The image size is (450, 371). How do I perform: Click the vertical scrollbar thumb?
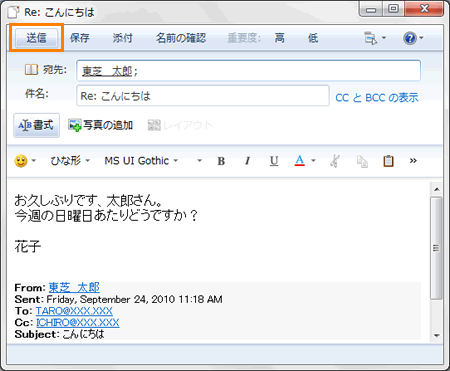coord(436,248)
